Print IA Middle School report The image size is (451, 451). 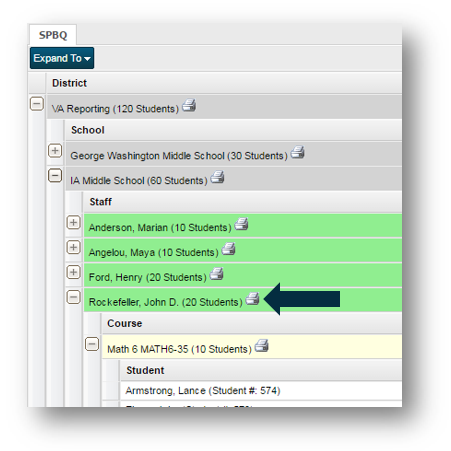[x=217, y=177]
